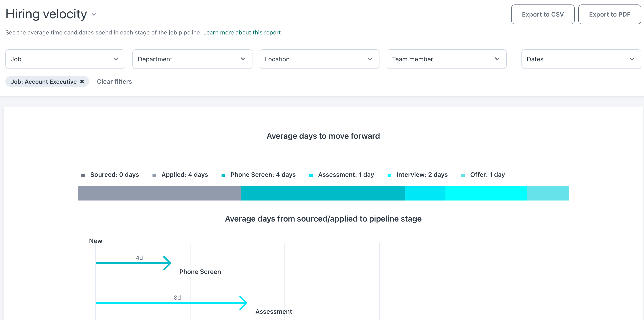
Task: Click the Sourced: 0 days legend text
Action: 114,175
